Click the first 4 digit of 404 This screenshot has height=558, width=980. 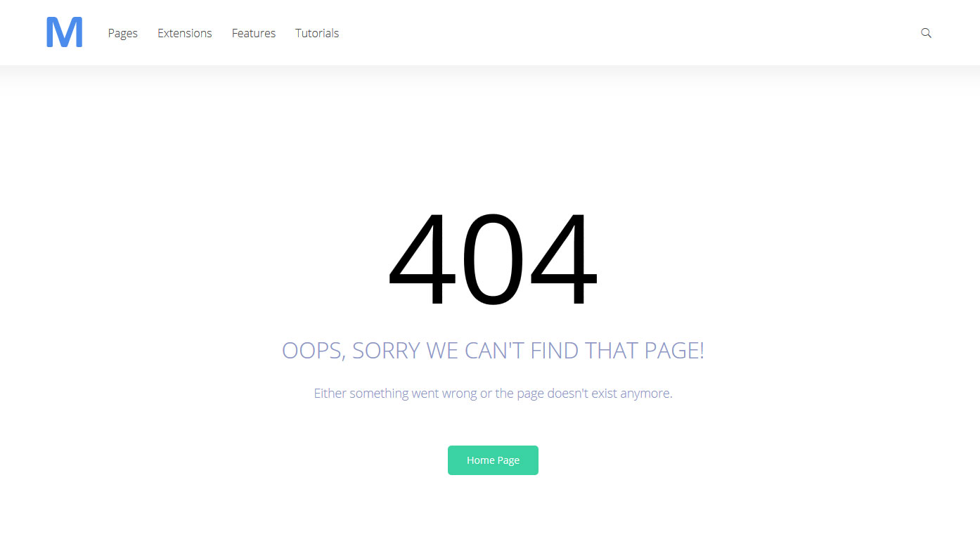[x=422, y=259]
